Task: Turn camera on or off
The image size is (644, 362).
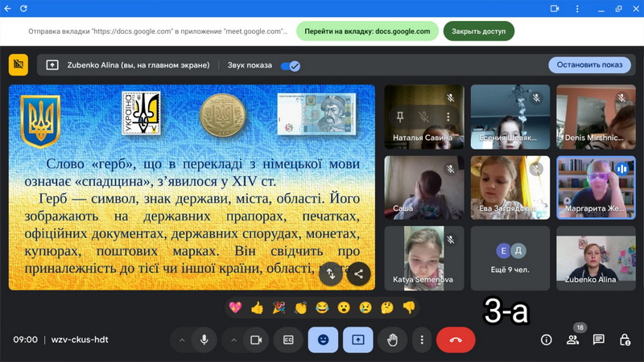Action: (256, 339)
